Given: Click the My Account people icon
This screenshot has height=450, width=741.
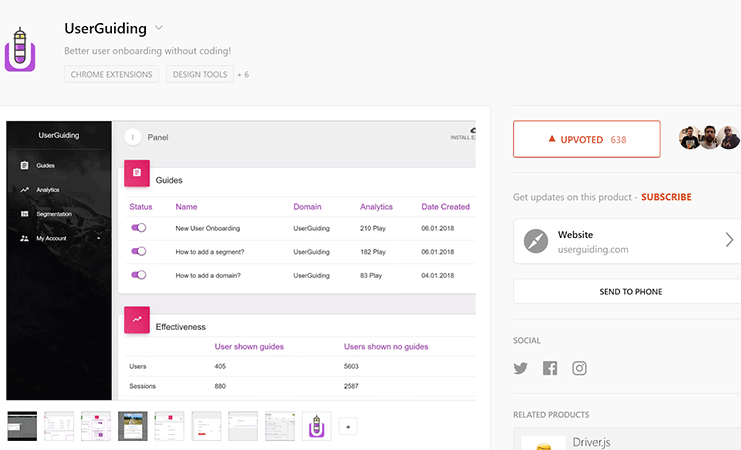Looking at the screenshot, I should pos(25,238).
